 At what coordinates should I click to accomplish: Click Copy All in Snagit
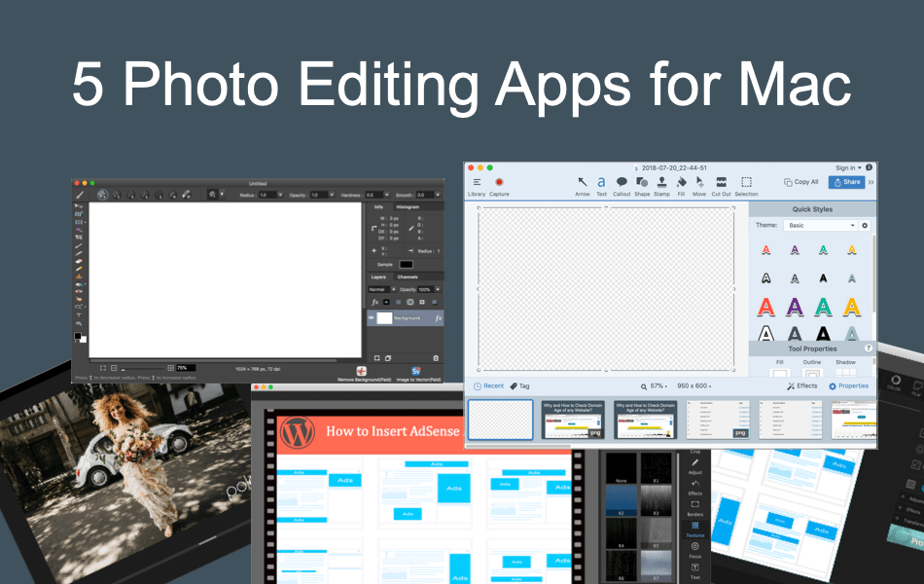coord(800,182)
